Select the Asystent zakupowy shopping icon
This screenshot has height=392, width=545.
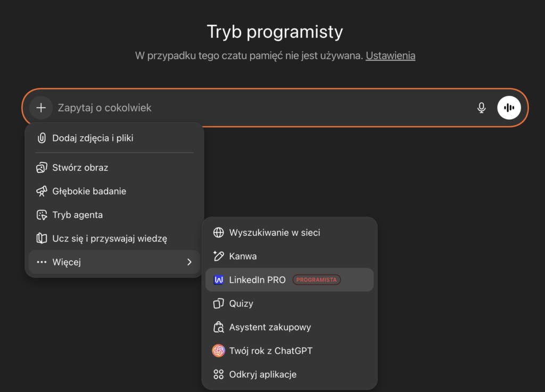pos(218,327)
